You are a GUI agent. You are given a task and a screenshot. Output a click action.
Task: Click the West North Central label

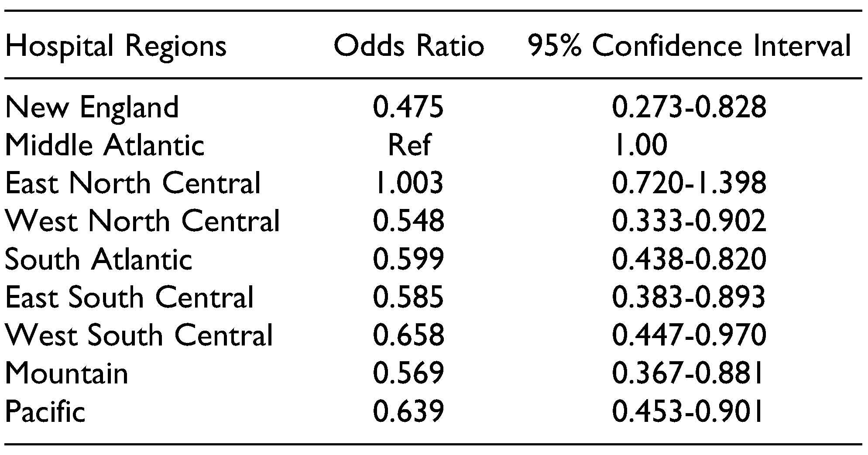click(x=142, y=221)
